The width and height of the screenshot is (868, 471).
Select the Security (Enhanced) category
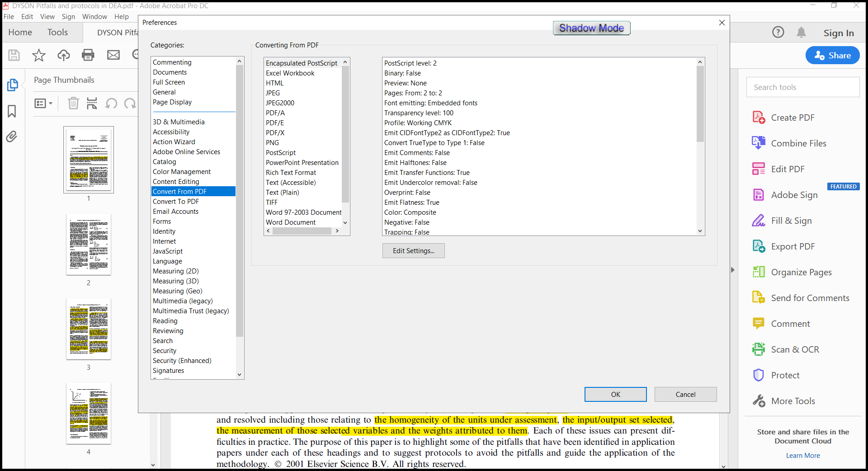[x=193, y=361]
